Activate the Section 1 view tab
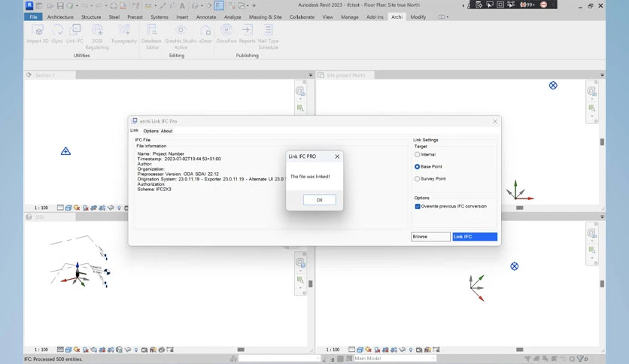The height and width of the screenshot is (364, 629). tap(50, 75)
